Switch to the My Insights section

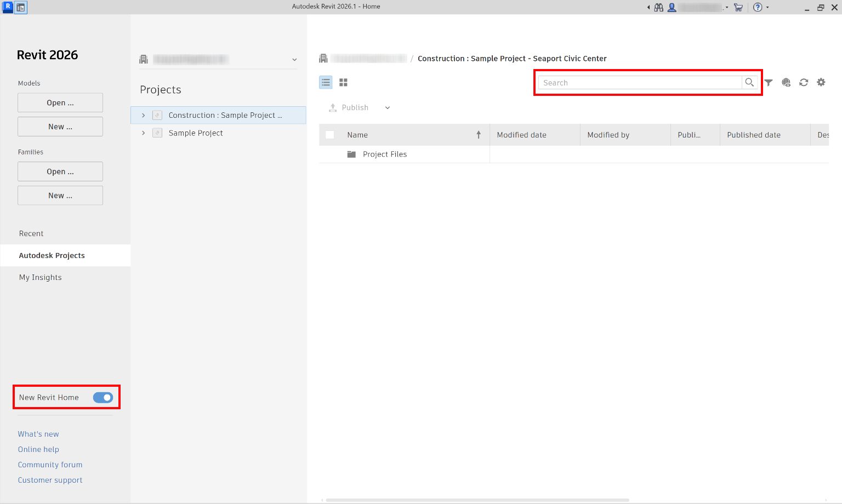click(40, 277)
